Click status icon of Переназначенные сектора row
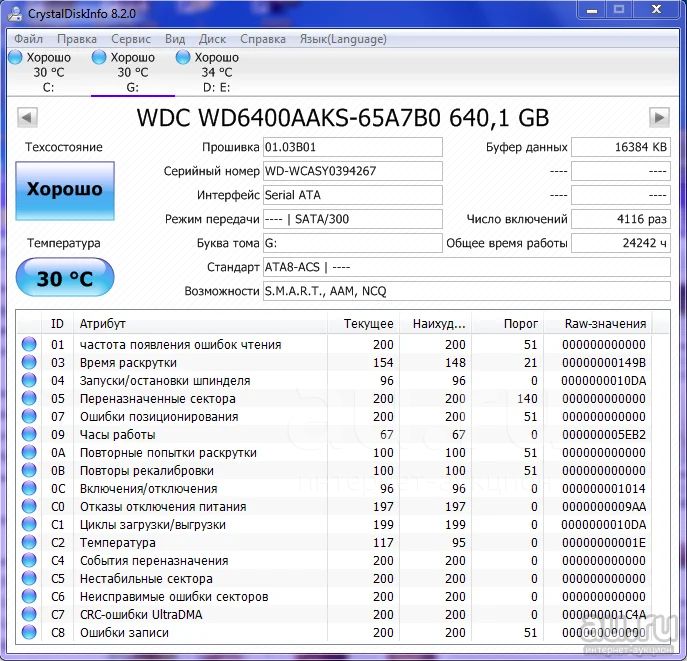 pos(29,398)
